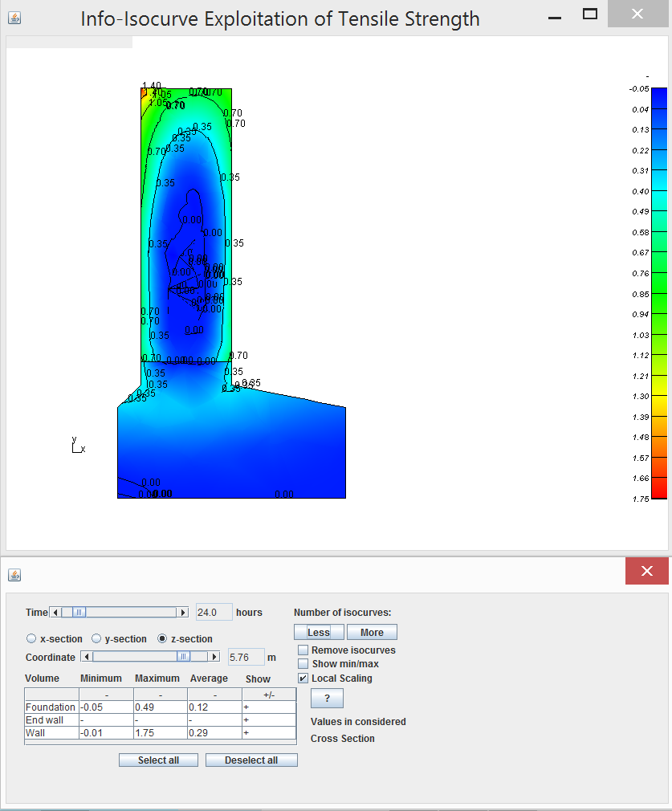Screen dimensions: 672x811
Task: Toggle the Show + cell for End wall
Action: [269, 720]
